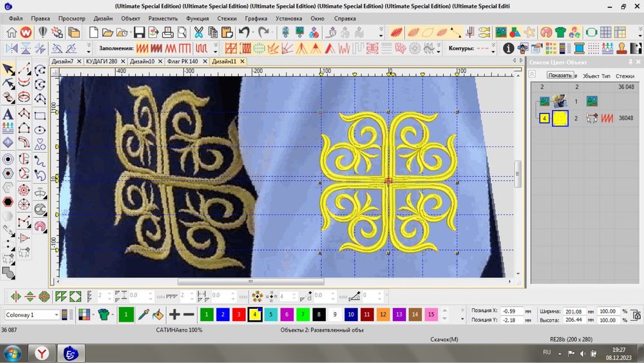Open the Справка menu
Viewport: 644px width, 363px height.
pyautogui.click(x=345, y=19)
